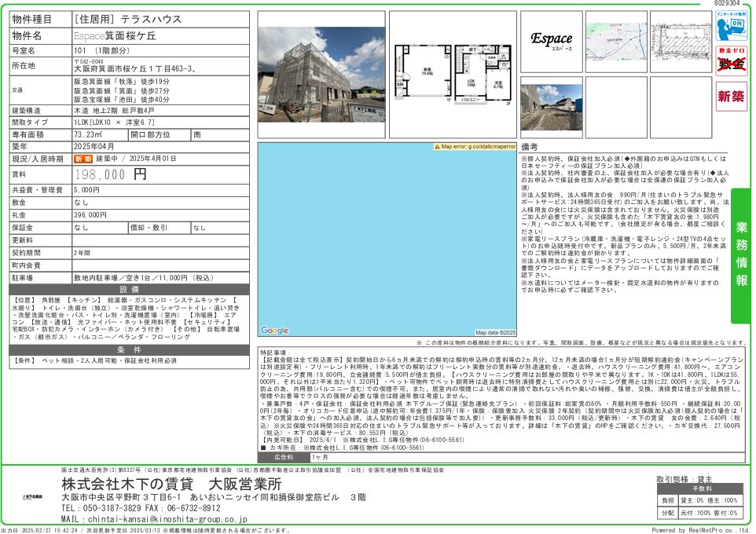
Task: Open the Espace logo thumbnail
Action: click(x=551, y=41)
